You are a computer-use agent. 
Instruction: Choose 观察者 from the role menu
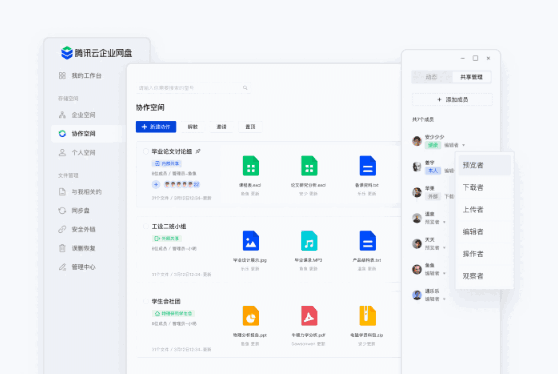click(484, 276)
